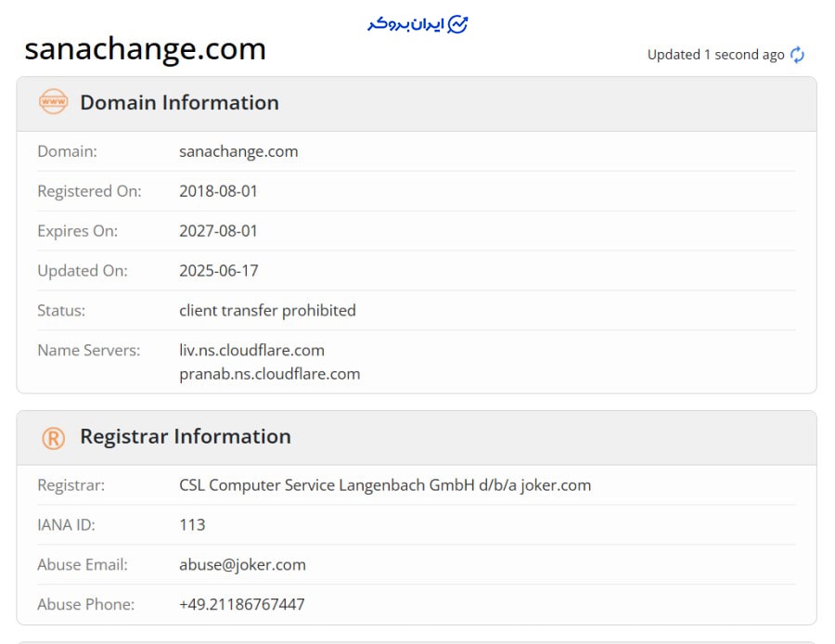Select the registered date 2018-08-01

click(218, 191)
